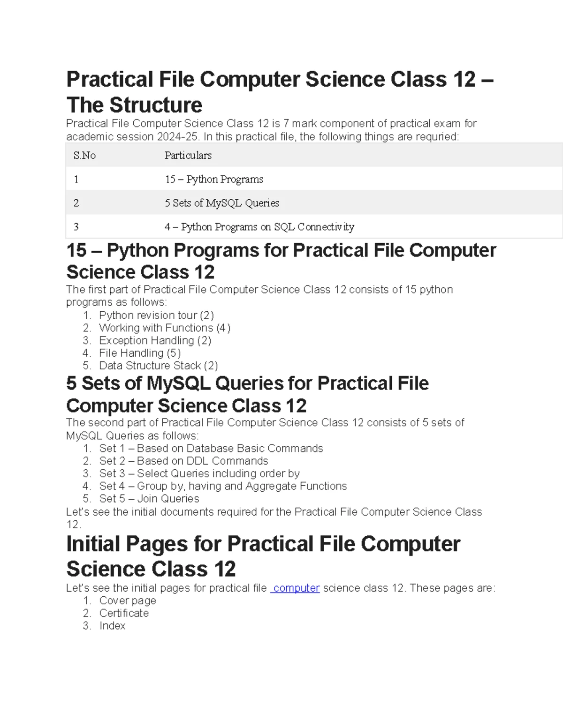
Task: Click list item "Working with Functions (4)"
Action: (164, 328)
